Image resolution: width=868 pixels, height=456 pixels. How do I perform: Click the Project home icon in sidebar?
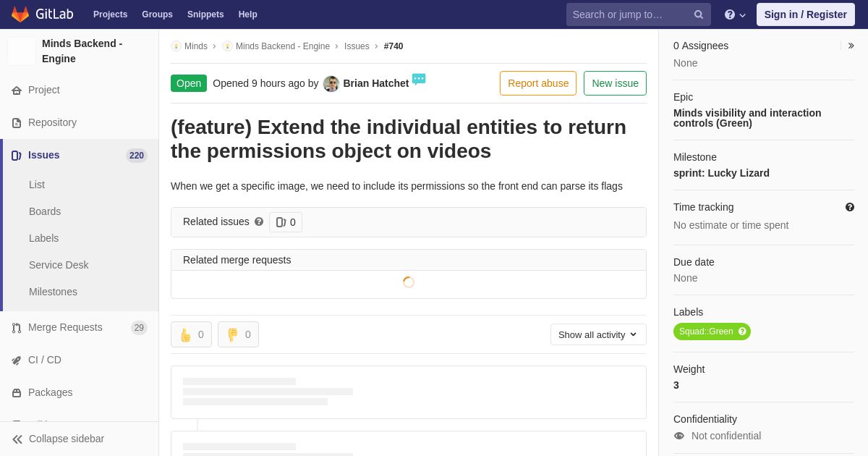pyautogui.click(x=17, y=90)
